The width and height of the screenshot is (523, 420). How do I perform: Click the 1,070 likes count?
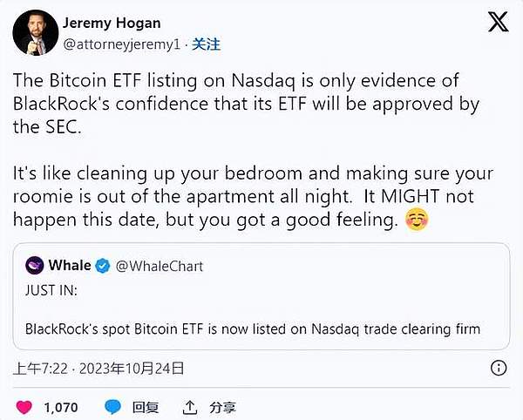pos(61,406)
